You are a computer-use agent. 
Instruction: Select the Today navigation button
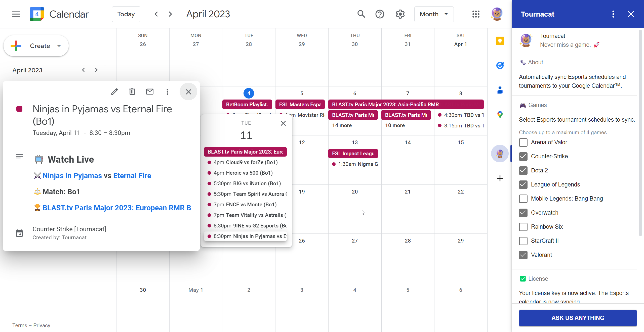[126, 14]
